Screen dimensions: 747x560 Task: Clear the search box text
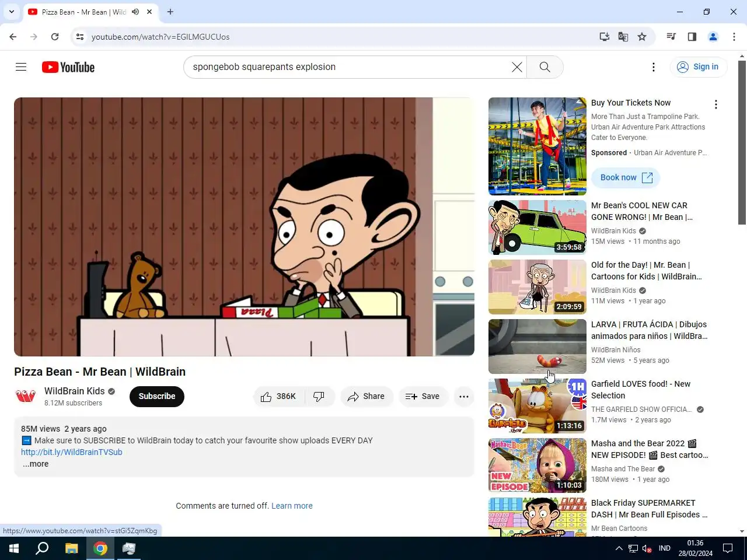click(516, 67)
